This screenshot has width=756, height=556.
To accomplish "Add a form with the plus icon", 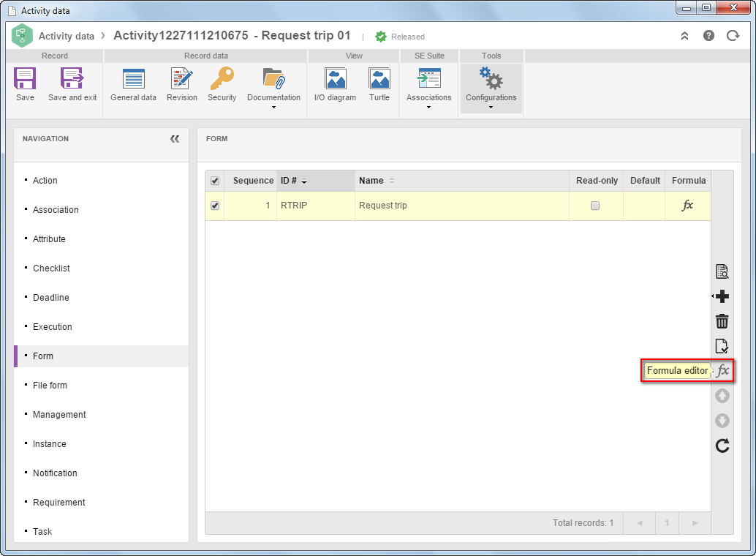I will click(722, 296).
